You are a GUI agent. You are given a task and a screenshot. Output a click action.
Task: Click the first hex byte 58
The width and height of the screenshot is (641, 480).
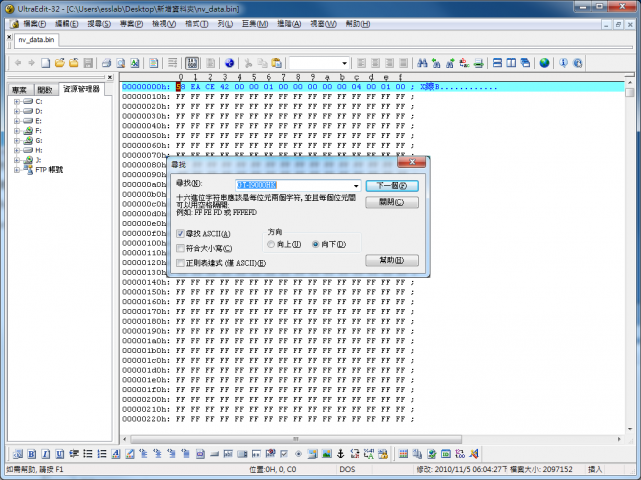181,87
